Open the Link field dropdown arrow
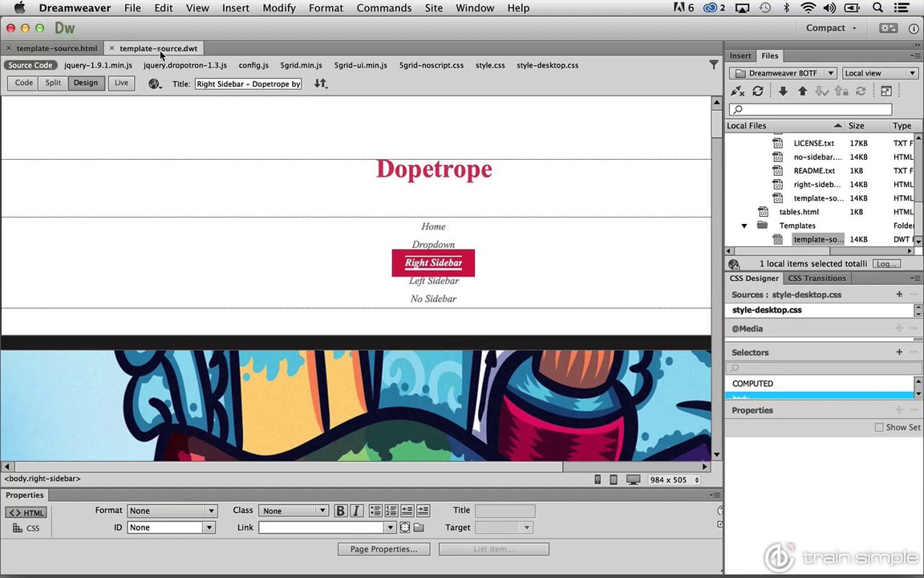This screenshot has width=924, height=578. [390, 527]
